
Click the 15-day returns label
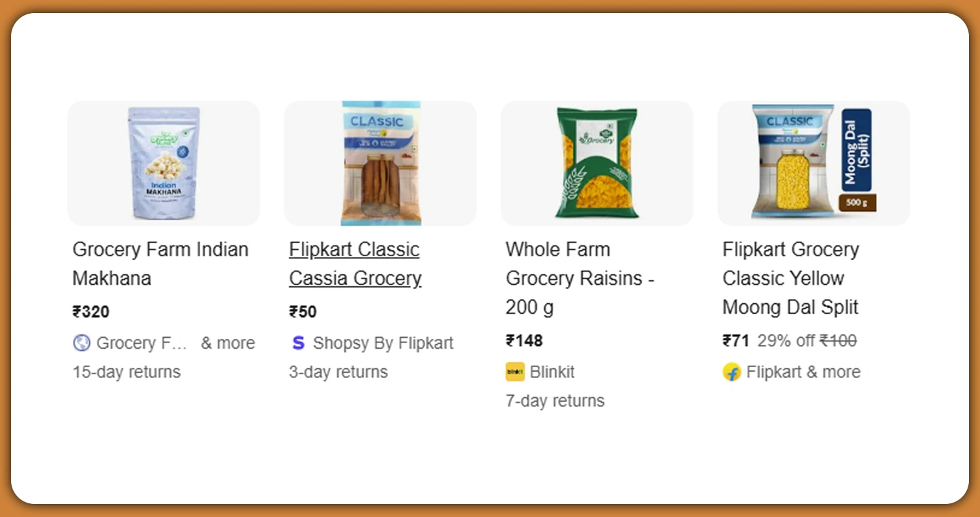click(126, 372)
